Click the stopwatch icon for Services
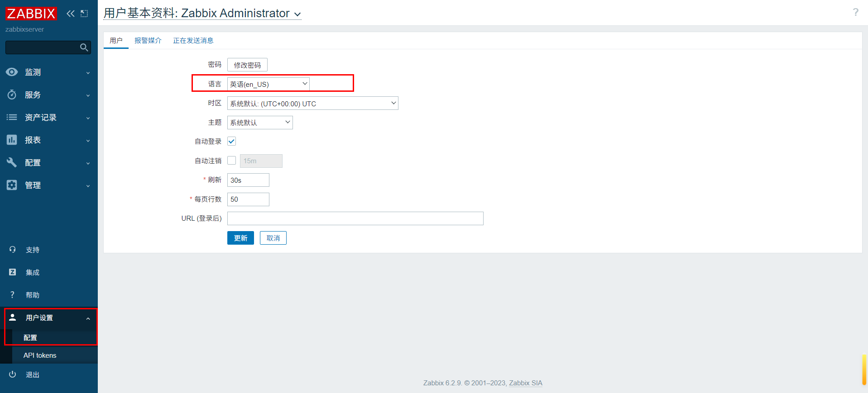 tap(12, 95)
